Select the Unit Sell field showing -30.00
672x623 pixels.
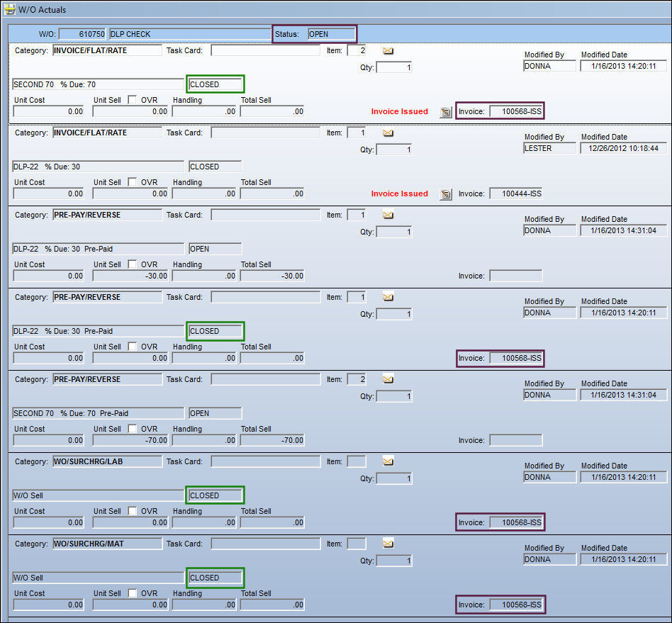click(130, 276)
